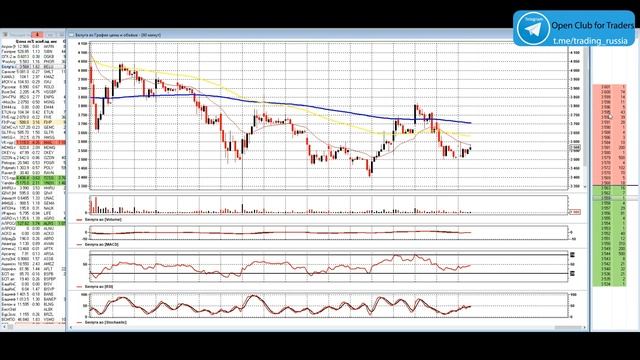Image resolution: width=640 pixels, height=360 pixels.
Task: Select the red '4' tab above quotes list
Action: coord(37,35)
